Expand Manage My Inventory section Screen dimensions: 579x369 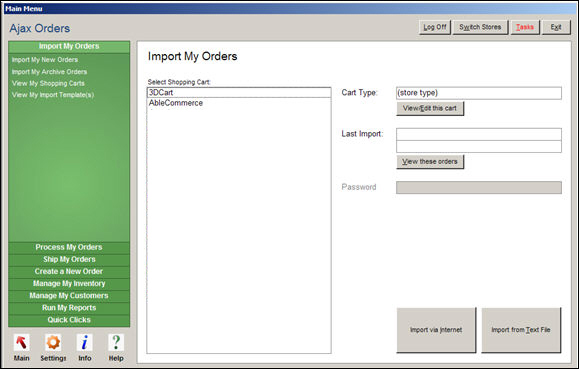pos(69,283)
